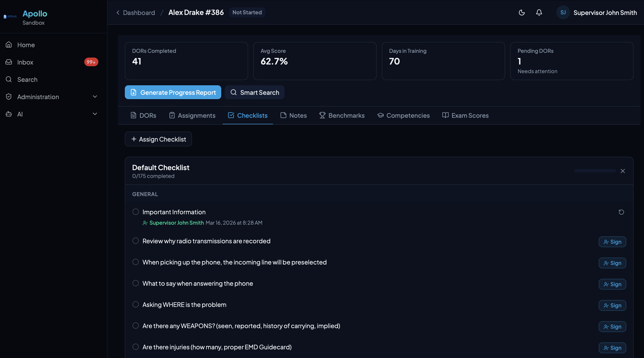The width and height of the screenshot is (644, 358).
Task: Open Home from sidebar
Action: (26, 45)
